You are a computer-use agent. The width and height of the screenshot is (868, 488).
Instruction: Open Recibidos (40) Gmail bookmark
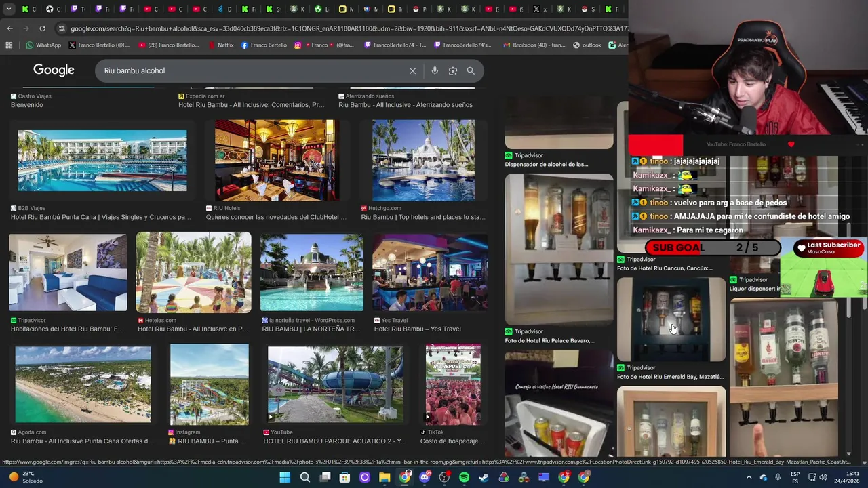click(535, 45)
